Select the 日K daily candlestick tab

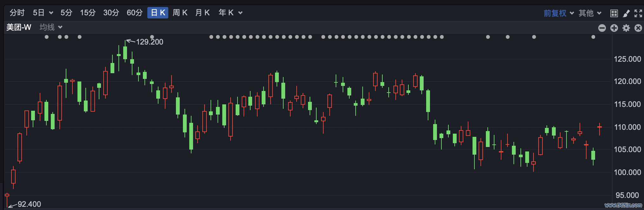[x=158, y=13]
